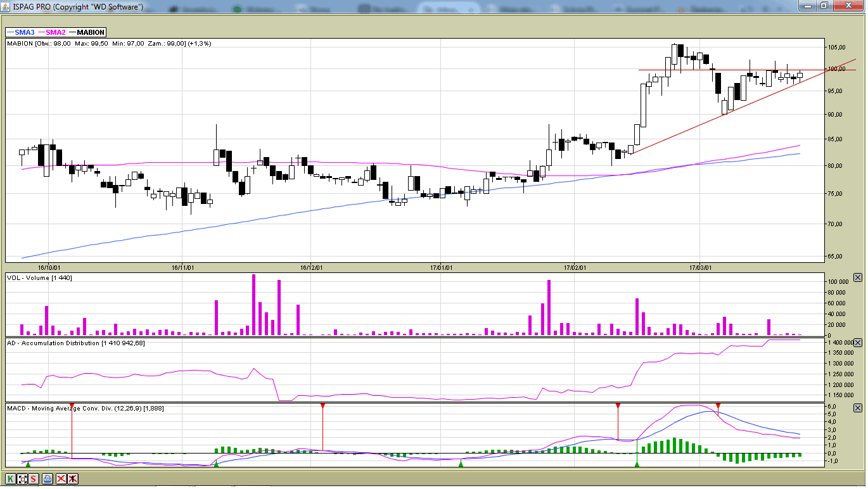Image resolution: width=868 pixels, height=489 pixels.
Task: Print the chart using the printer icon
Action: [48, 479]
